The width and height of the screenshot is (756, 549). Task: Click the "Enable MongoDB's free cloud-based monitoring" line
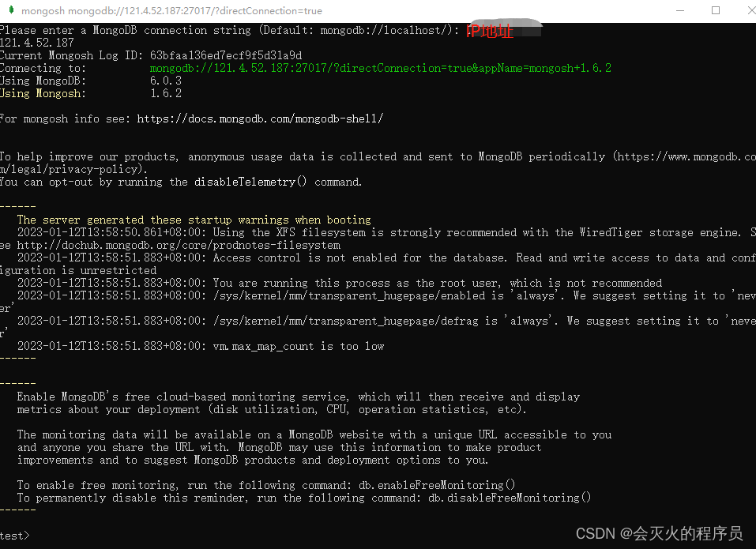tap(299, 397)
